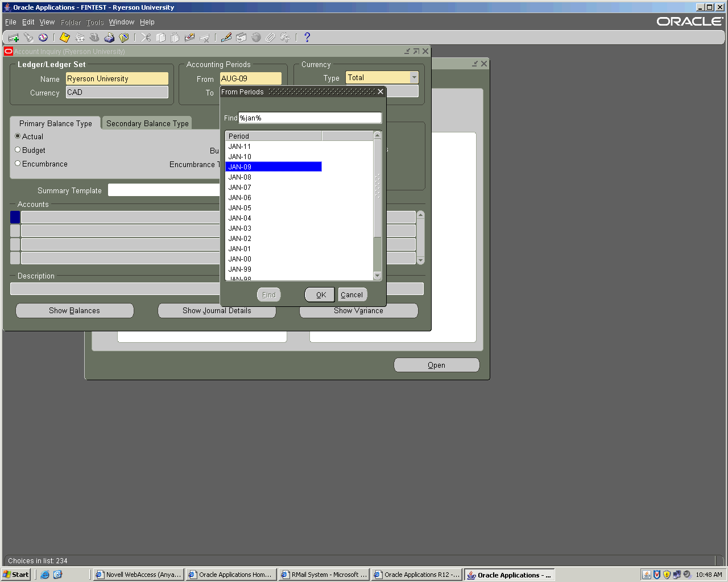Select the Actual balance type radio button
Screen dimensions: 728x582
pyautogui.click(x=18, y=136)
